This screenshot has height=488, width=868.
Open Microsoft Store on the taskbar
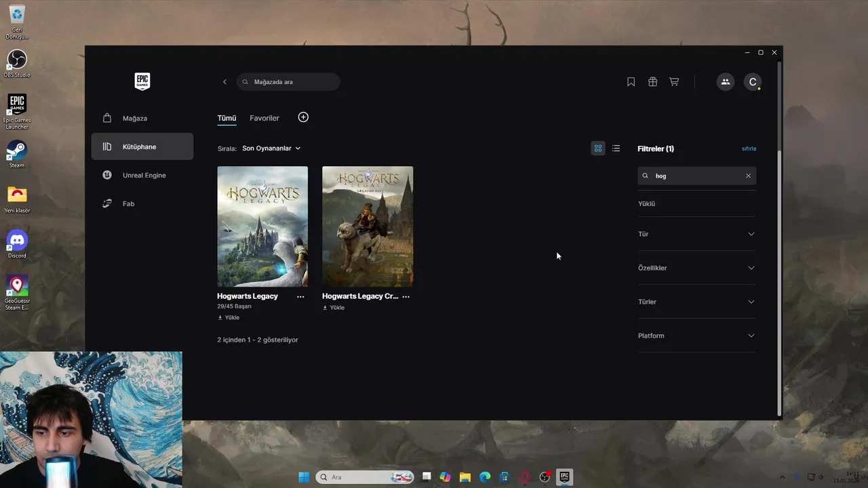click(x=505, y=477)
